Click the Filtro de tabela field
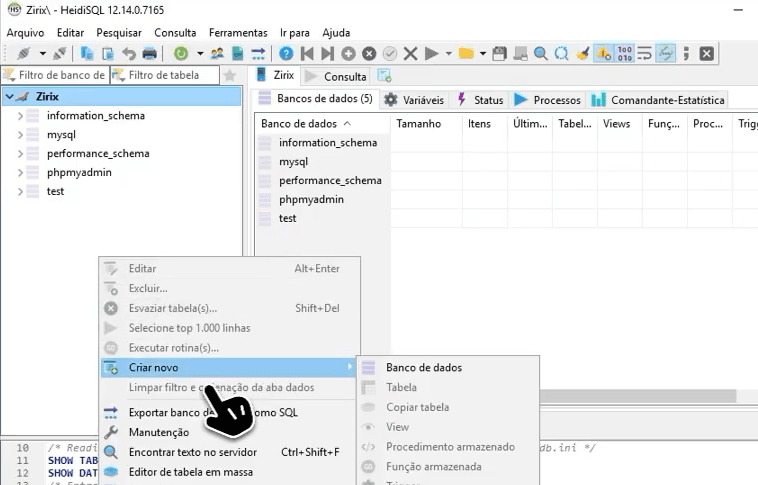 (165, 75)
